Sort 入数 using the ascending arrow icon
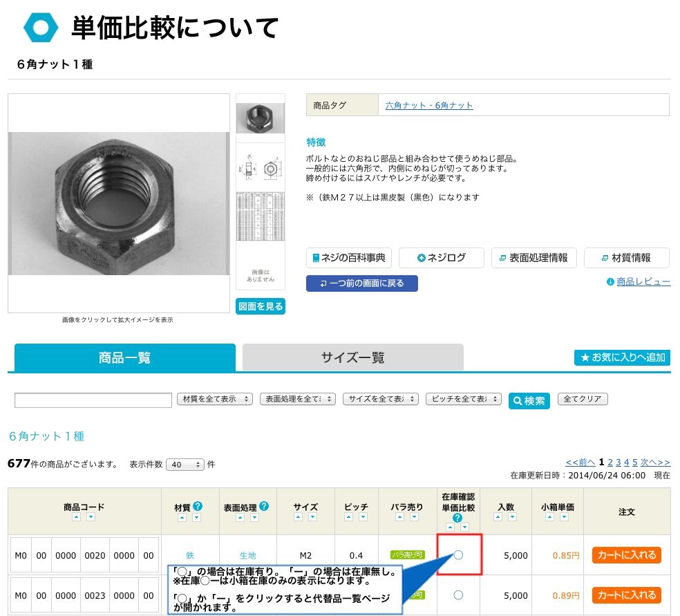 (498, 515)
